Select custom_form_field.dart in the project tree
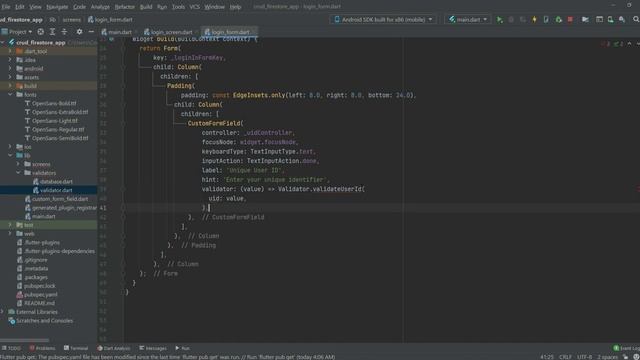The height and width of the screenshot is (360, 640). (x=56, y=199)
